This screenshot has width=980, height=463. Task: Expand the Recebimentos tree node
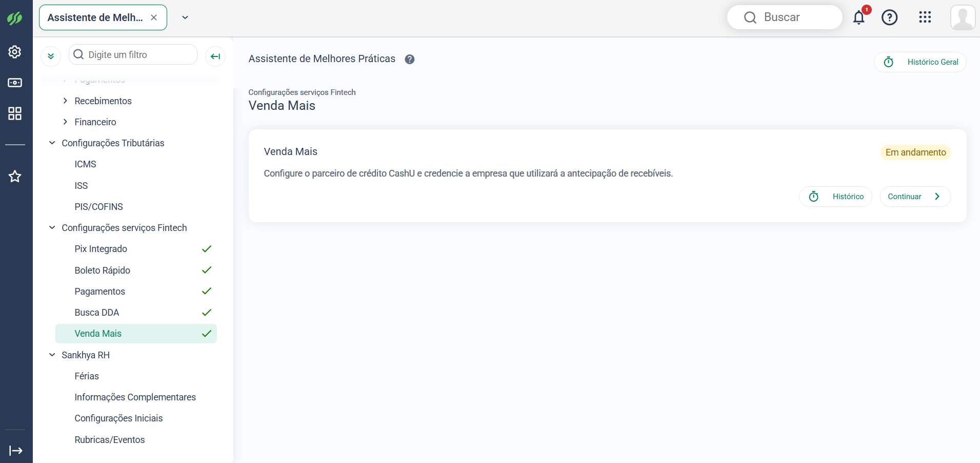[65, 101]
